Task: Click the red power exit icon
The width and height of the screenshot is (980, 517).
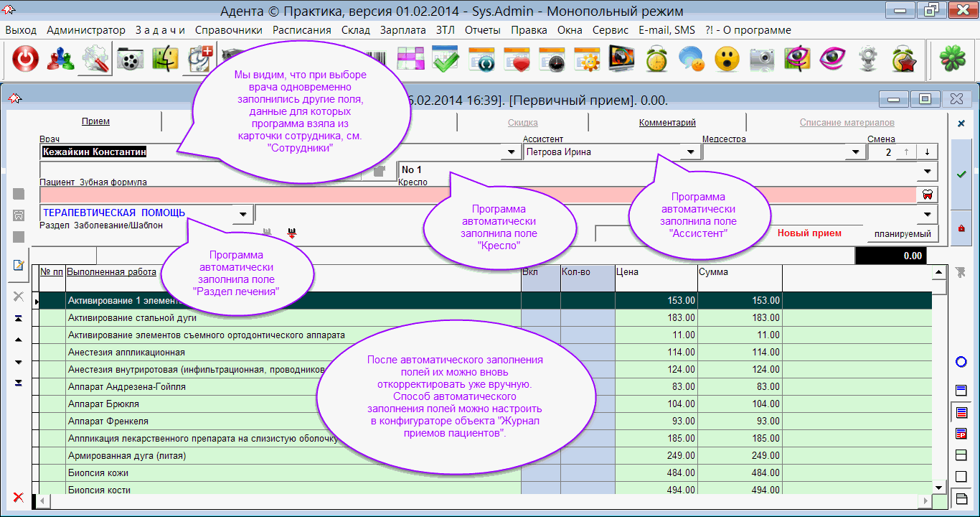Action: pos(25,60)
